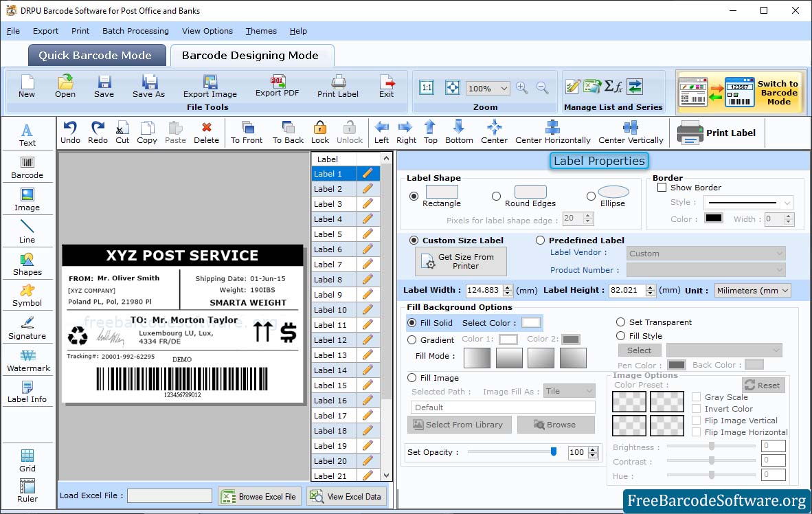Click the View Excel Data button
812x514 pixels.
346,496
